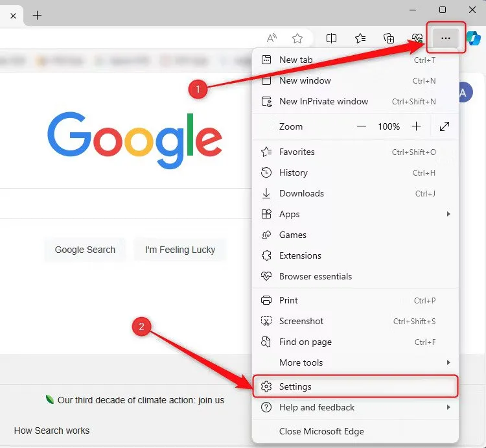
Task: Click the Settings and more three-dots button
Action: point(446,38)
